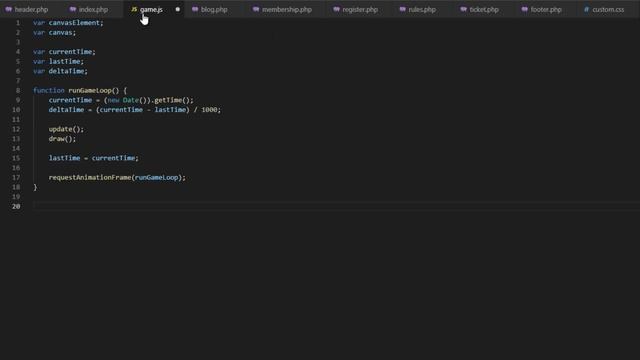This screenshot has width=640, height=360.
Task: Click 'runGameLoop' function name on line 8
Action: 90,90
